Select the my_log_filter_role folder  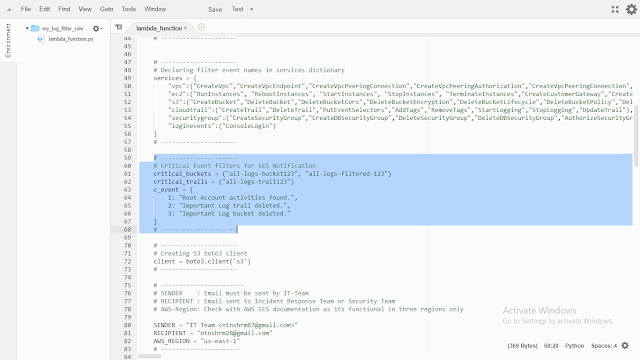click(62, 29)
